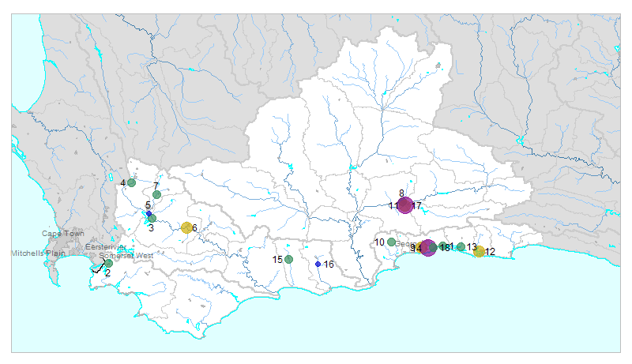Select the green marker labeled 3
This screenshot has height=364, width=632.
coord(152,219)
